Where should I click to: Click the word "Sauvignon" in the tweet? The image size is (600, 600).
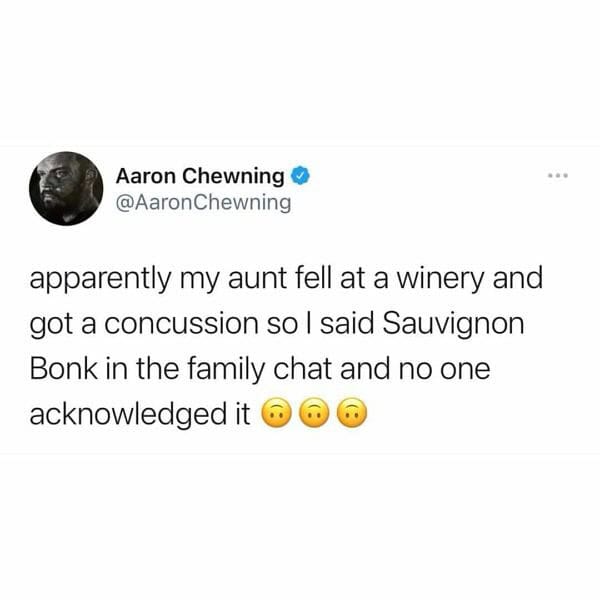pos(453,324)
